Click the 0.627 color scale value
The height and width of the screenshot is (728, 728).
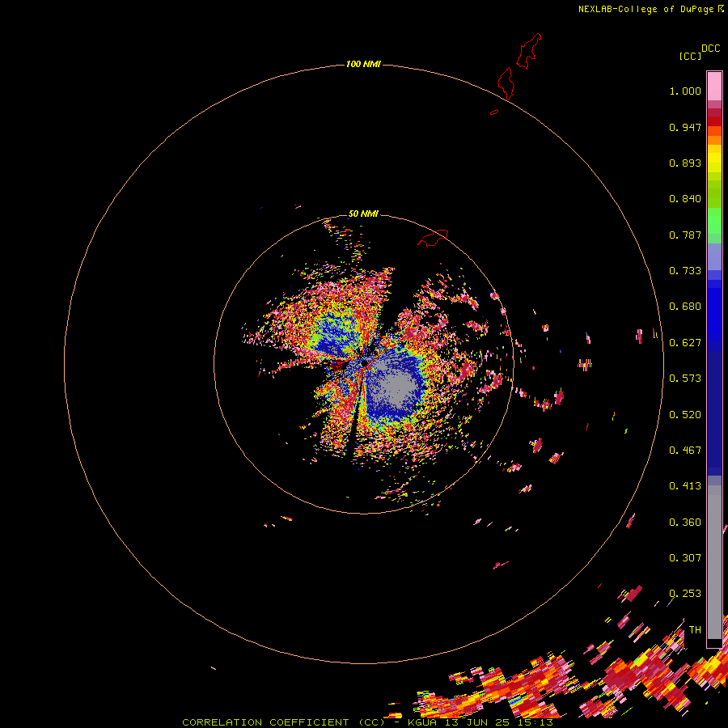685,343
